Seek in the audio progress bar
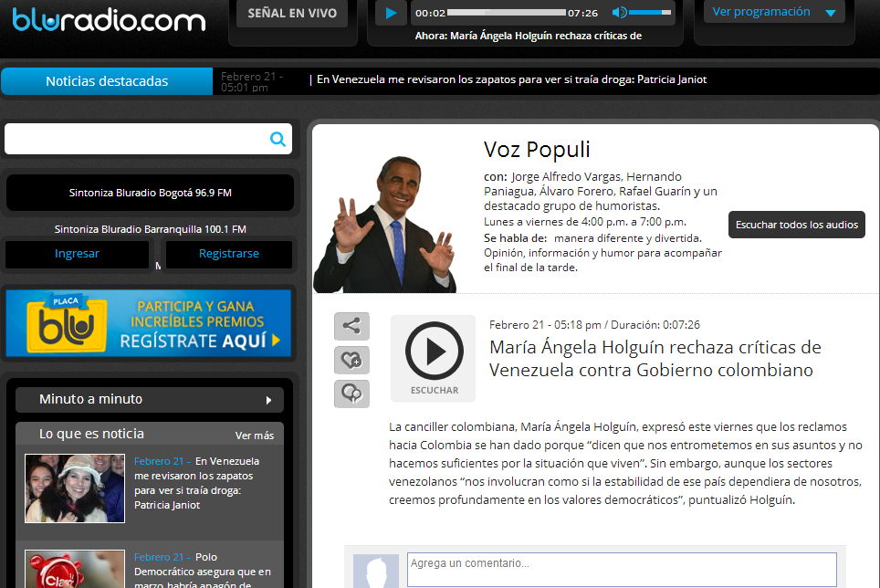 [x=507, y=13]
